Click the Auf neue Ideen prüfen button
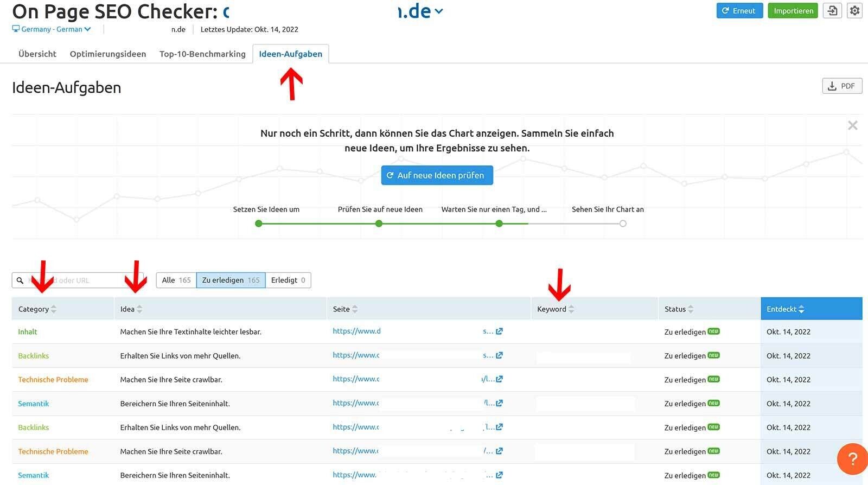The image size is (868, 485). [x=437, y=176]
